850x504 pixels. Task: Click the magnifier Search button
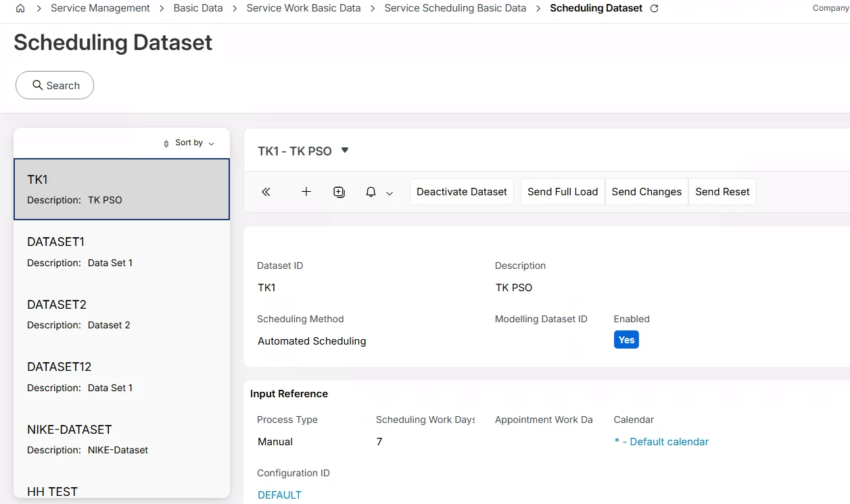click(55, 86)
